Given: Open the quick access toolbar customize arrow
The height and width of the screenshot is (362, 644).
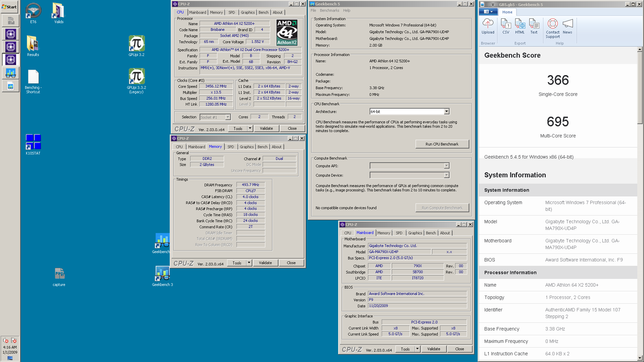Looking at the screenshot, I should (x=493, y=5).
